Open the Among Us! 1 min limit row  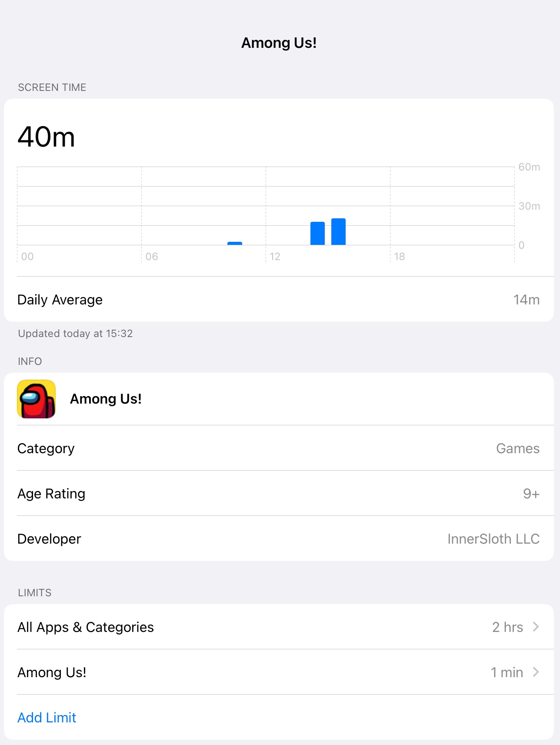(279, 672)
